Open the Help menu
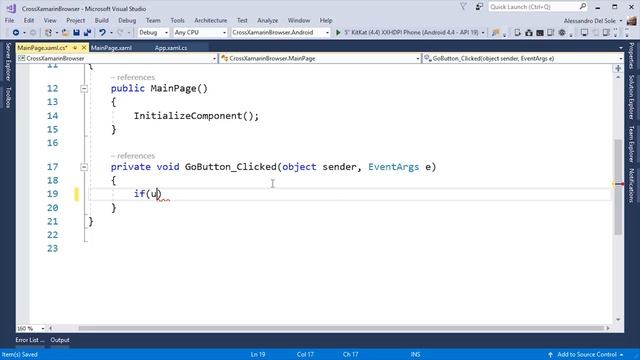This screenshot has width=640, height=360. 326,20
